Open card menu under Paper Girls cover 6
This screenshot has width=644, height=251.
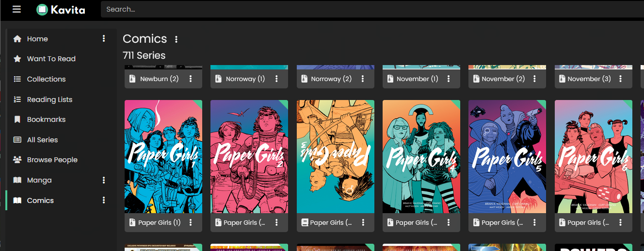[621, 222]
